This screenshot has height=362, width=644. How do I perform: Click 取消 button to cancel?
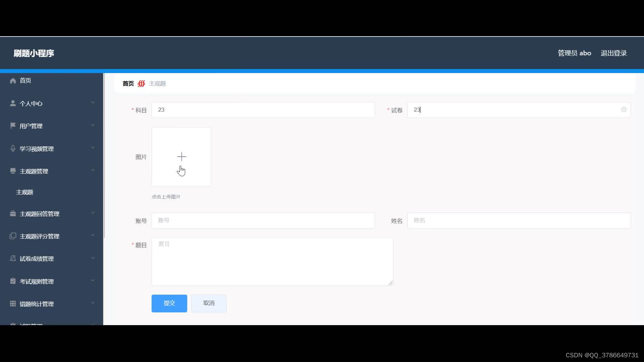tap(209, 303)
